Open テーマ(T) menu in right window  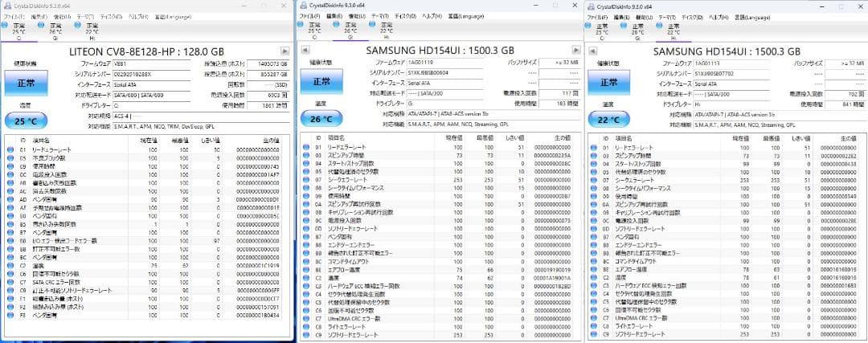click(666, 17)
